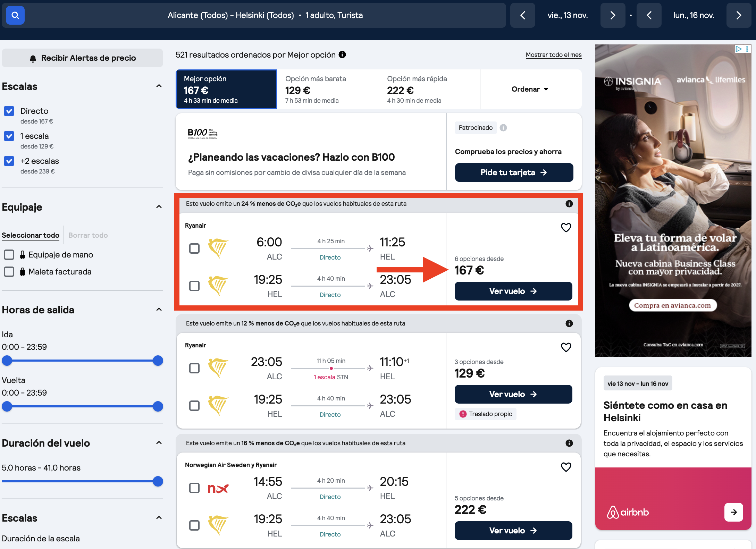The width and height of the screenshot is (756, 549).
Task: Select the Opción más rápida 222 € tab
Action: [x=429, y=89]
